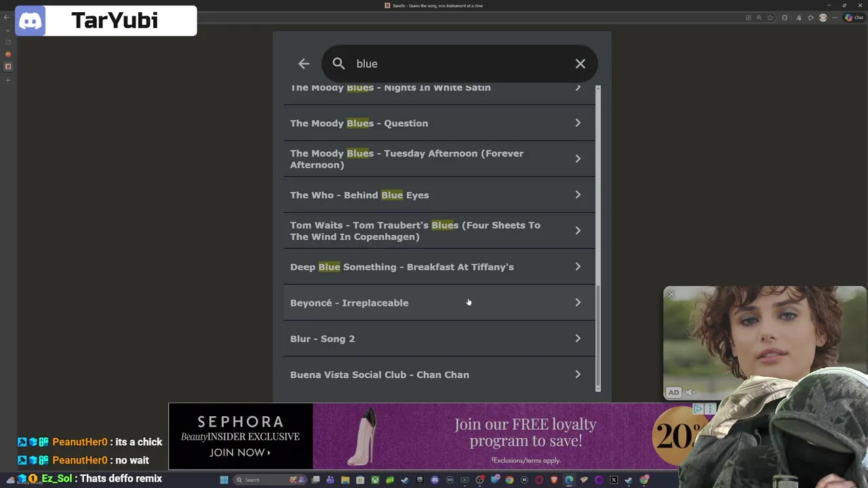The width and height of the screenshot is (868, 488).
Task: Open the X app from the taskbar
Action: [x=614, y=480]
